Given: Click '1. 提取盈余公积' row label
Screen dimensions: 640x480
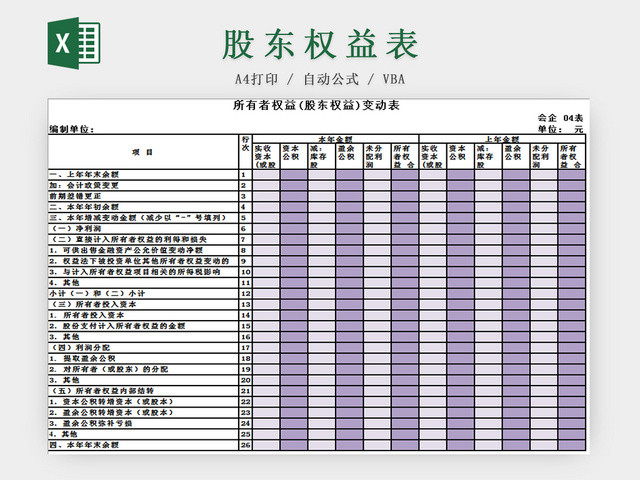Looking at the screenshot, I should click(x=82, y=358).
